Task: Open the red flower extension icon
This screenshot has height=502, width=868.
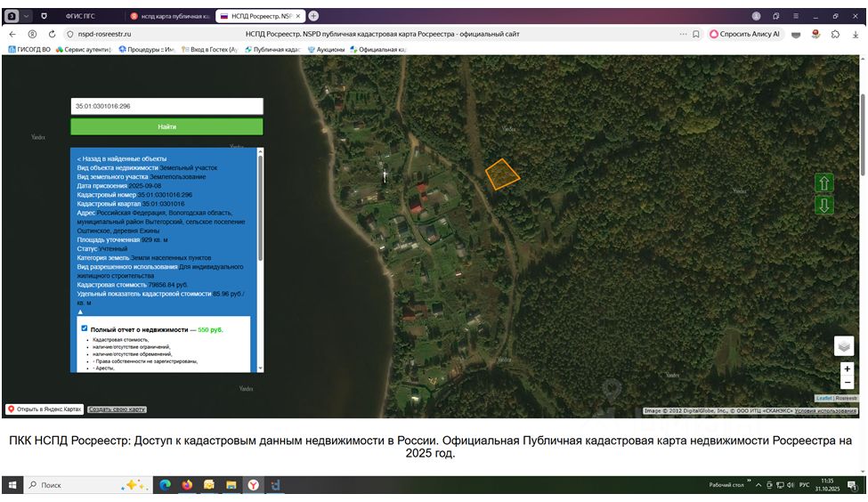Action: tap(815, 35)
